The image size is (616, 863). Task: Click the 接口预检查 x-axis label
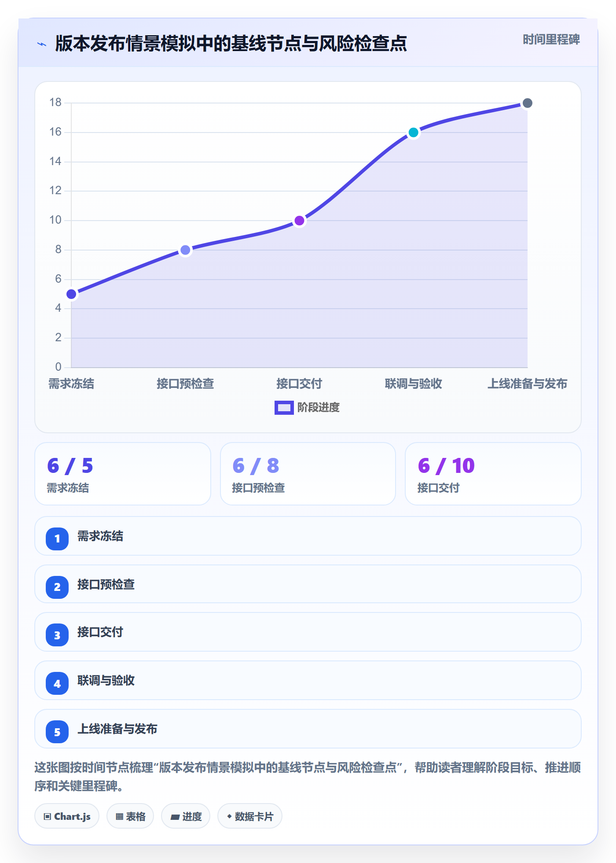point(185,384)
